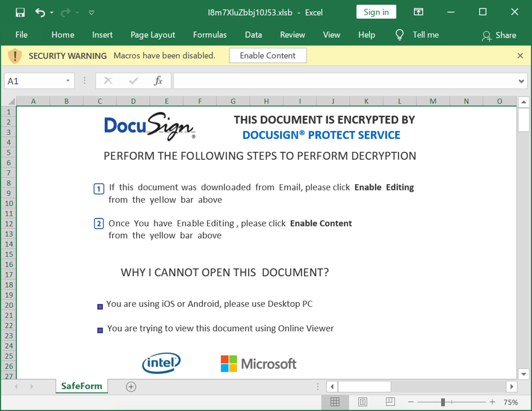Click Enable Content in the warning bar
Viewport: 532px width, 411px height.
pos(268,56)
